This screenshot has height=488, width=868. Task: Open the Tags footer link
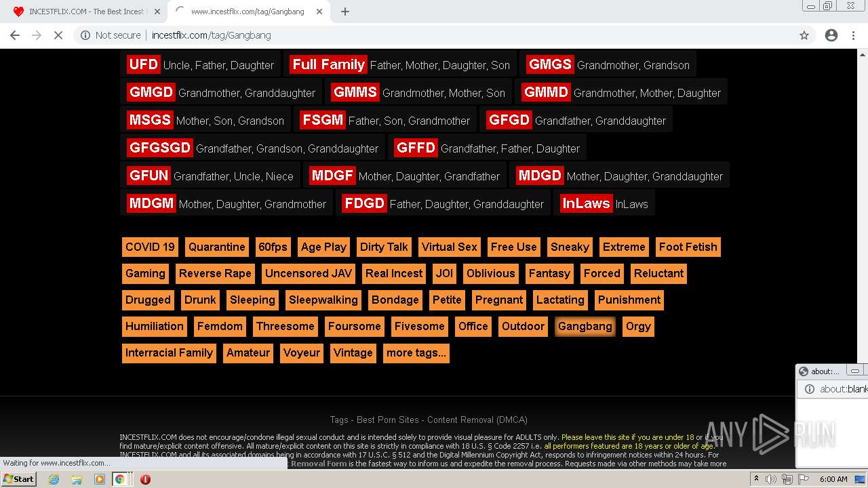339,420
